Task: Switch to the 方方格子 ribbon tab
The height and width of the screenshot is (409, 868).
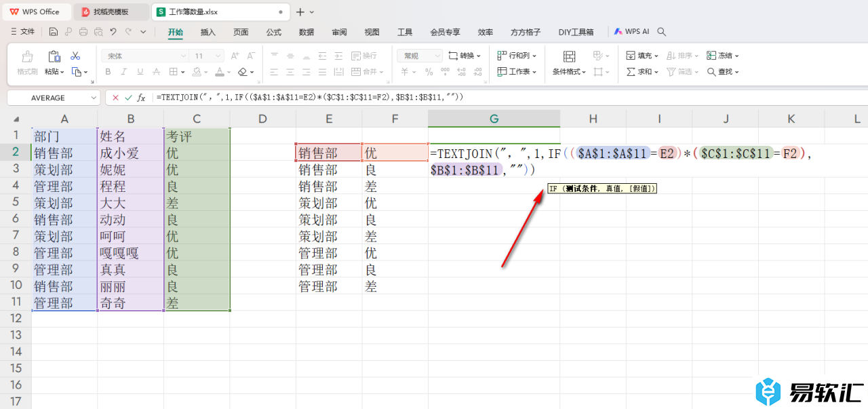Action: coord(526,32)
